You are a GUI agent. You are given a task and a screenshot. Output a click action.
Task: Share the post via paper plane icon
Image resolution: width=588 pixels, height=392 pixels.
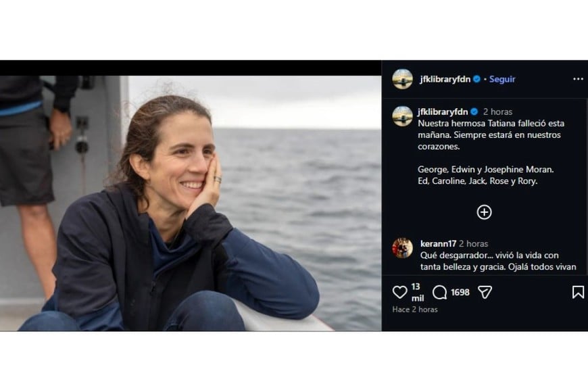point(485,292)
